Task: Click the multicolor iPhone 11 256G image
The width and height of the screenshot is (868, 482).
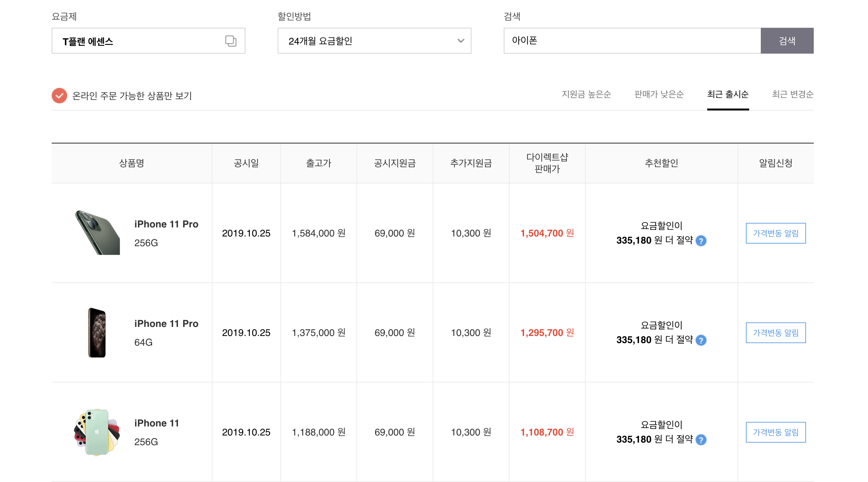Action: [x=97, y=432]
